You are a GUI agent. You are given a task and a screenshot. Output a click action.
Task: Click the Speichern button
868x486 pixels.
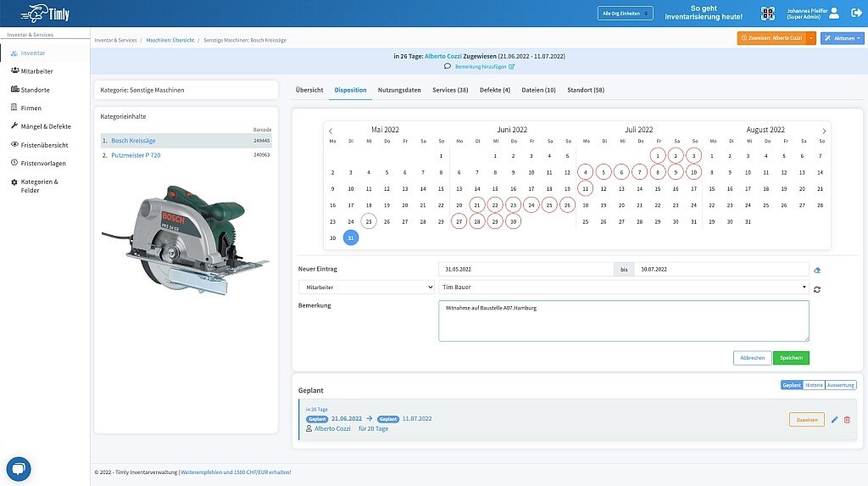point(791,358)
